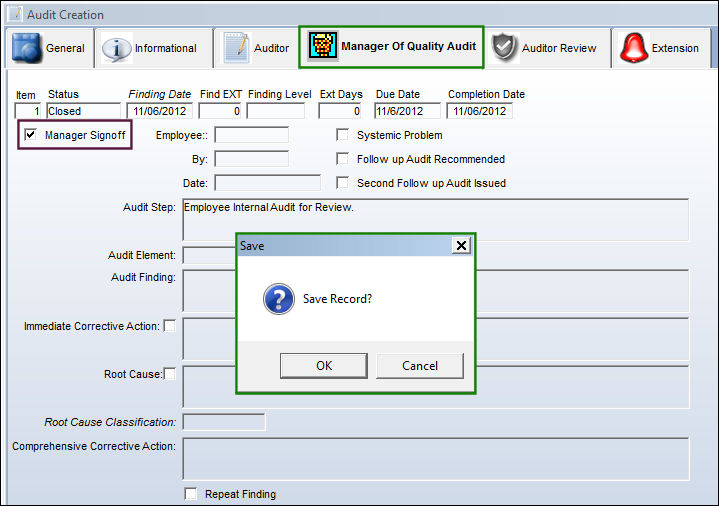The width and height of the screenshot is (719, 506).
Task: Toggle the Immediate Corrective Action checkbox
Action: tap(170, 326)
